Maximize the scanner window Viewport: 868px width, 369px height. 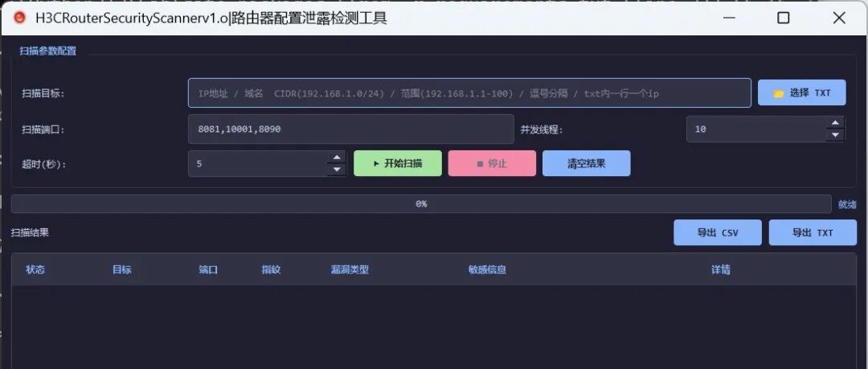coord(784,18)
